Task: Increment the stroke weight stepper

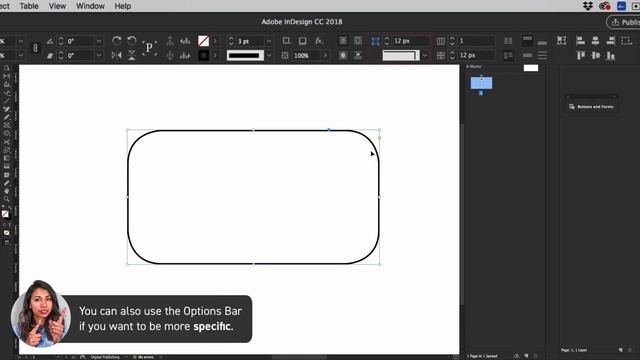Action: (231, 39)
